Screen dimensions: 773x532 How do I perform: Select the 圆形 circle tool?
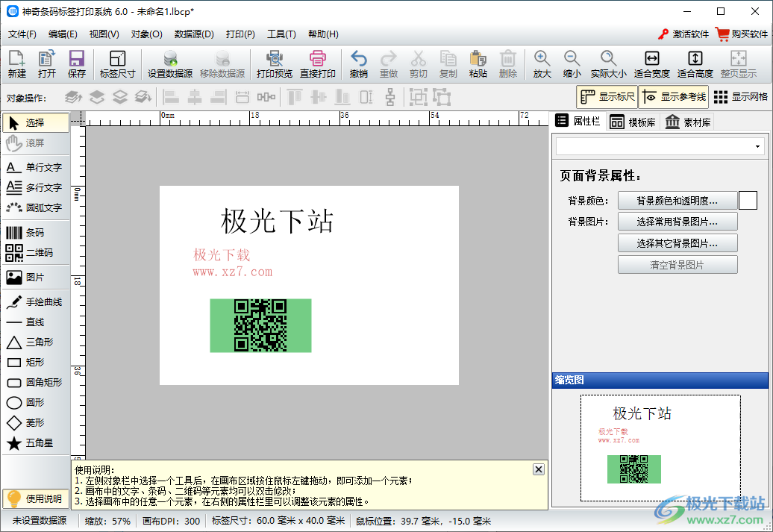[x=36, y=403]
